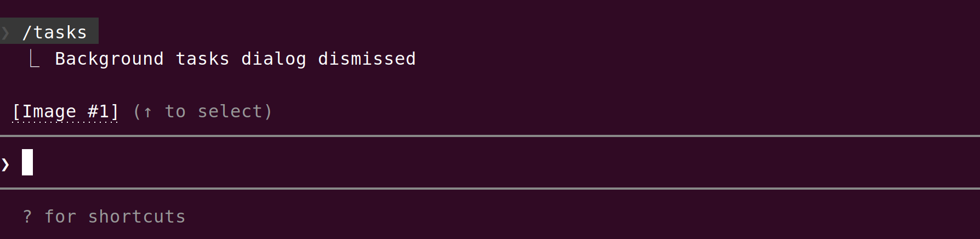Click the separator line below the prompt
This screenshot has width=980, height=239.
[x=490, y=189]
